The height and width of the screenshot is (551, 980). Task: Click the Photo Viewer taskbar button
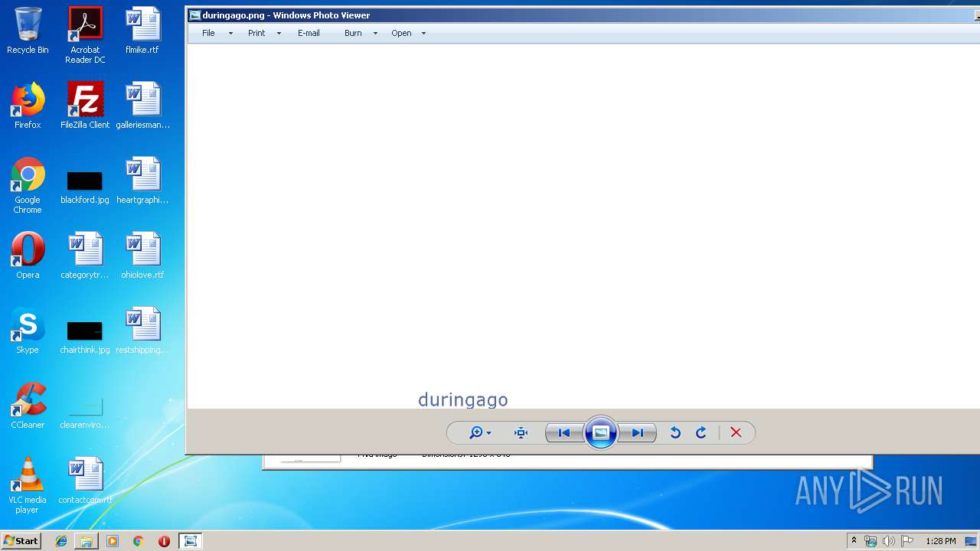point(190,541)
